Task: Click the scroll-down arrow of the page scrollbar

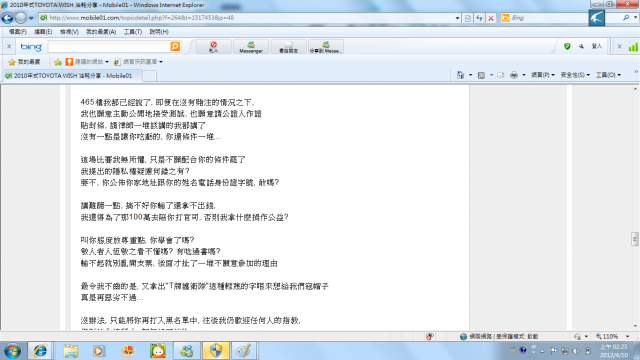Action: 635,326
